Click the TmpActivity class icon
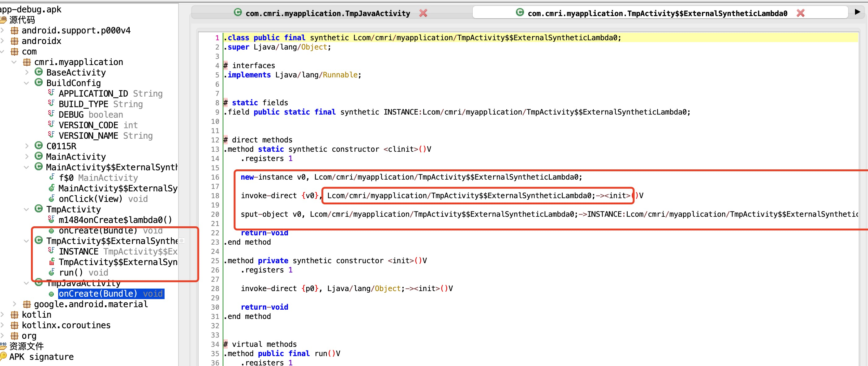 tap(39, 209)
